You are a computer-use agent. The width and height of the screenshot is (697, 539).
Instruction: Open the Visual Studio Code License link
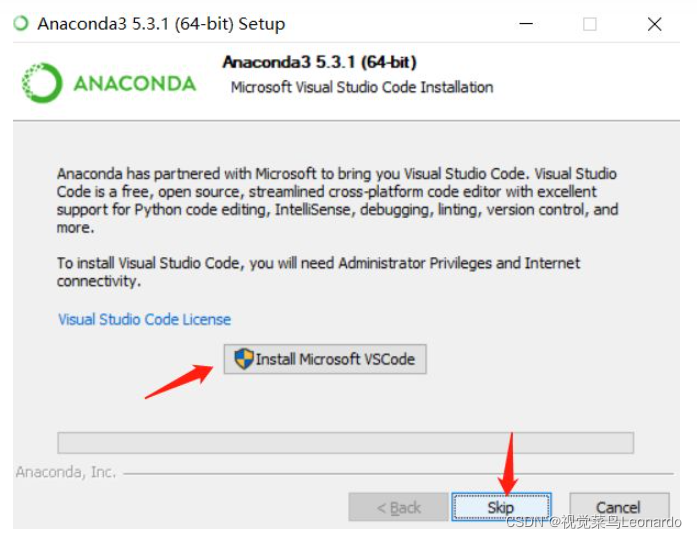click(x=144, y=319)
